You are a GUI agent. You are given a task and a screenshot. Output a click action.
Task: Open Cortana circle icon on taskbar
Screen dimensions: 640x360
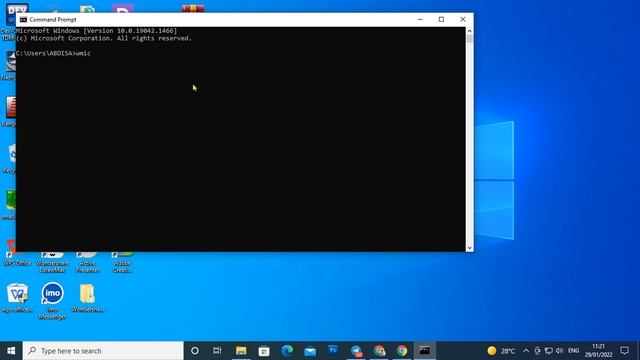point(195,351)
